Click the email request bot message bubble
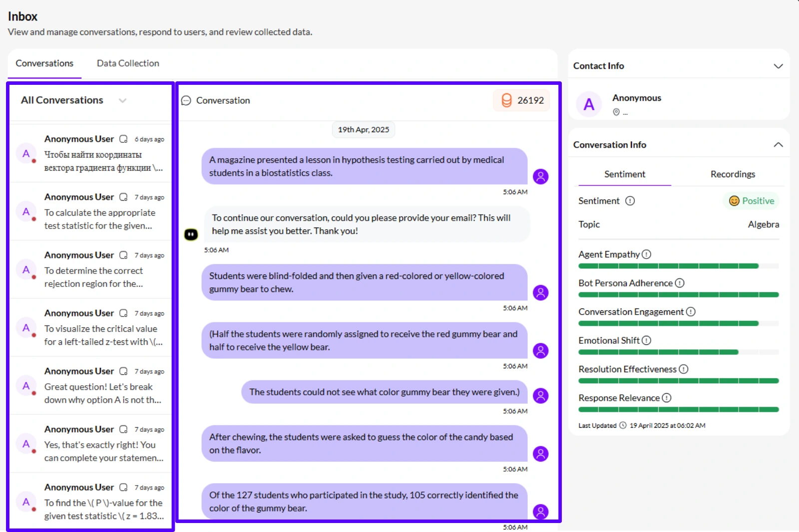The image size is (799, 532). click(367, 224)
